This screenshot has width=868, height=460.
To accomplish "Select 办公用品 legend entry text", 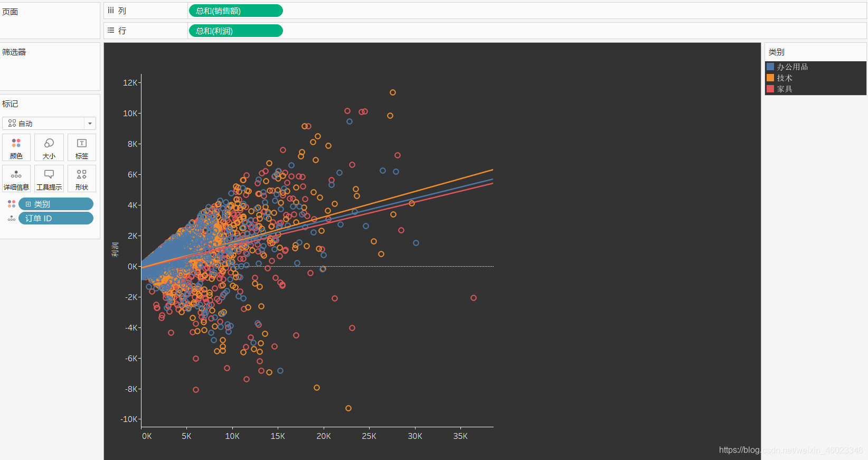I will pos(792,67).
